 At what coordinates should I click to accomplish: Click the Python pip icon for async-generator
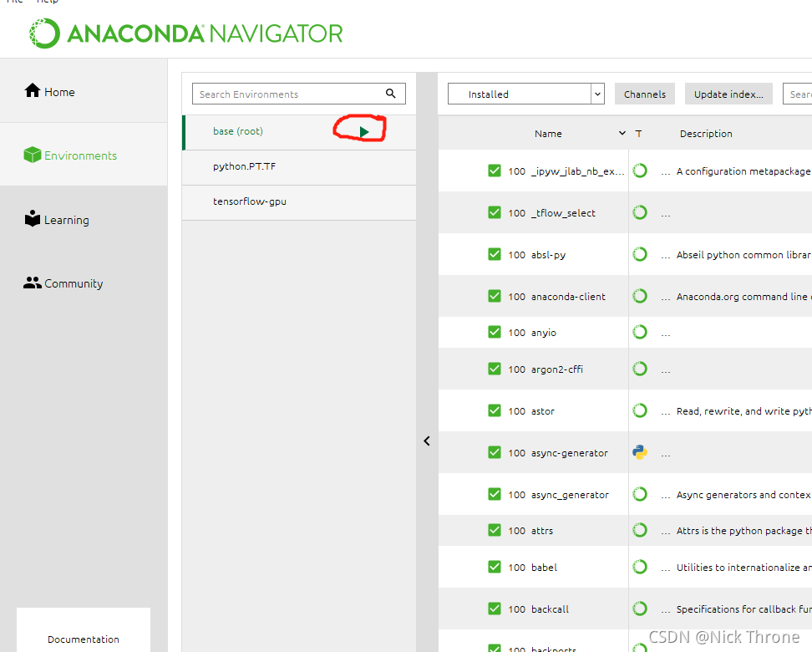tap(640, 452)
